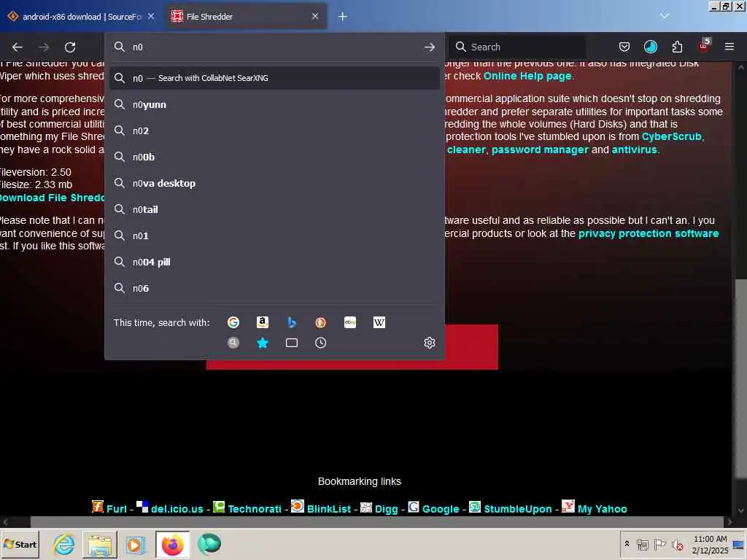Screen dimensions: 747x560
Task: Click the green globe taskbar application
Action: point(209,544)
